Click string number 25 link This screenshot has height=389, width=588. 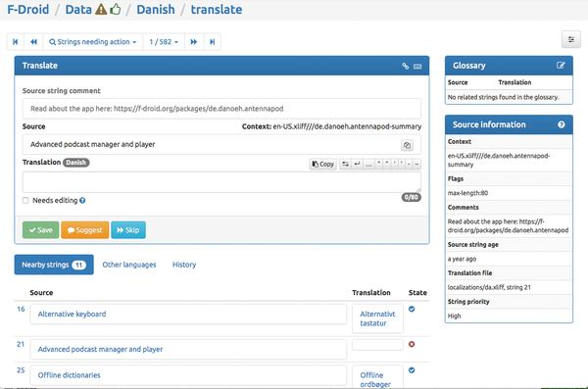pyautogui.click(x=21, y=370)
